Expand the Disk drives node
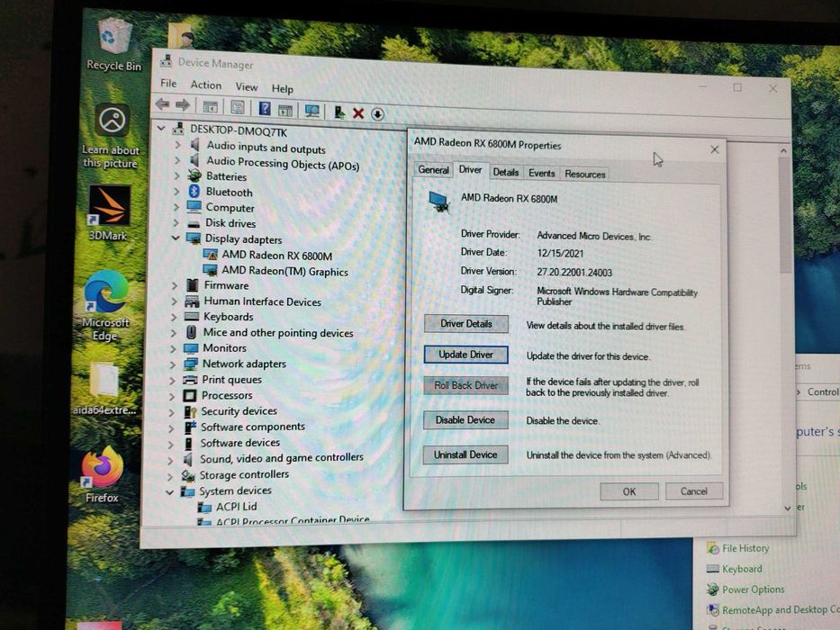This screenshot has height=630, width=840. click(x=176, y=222)
